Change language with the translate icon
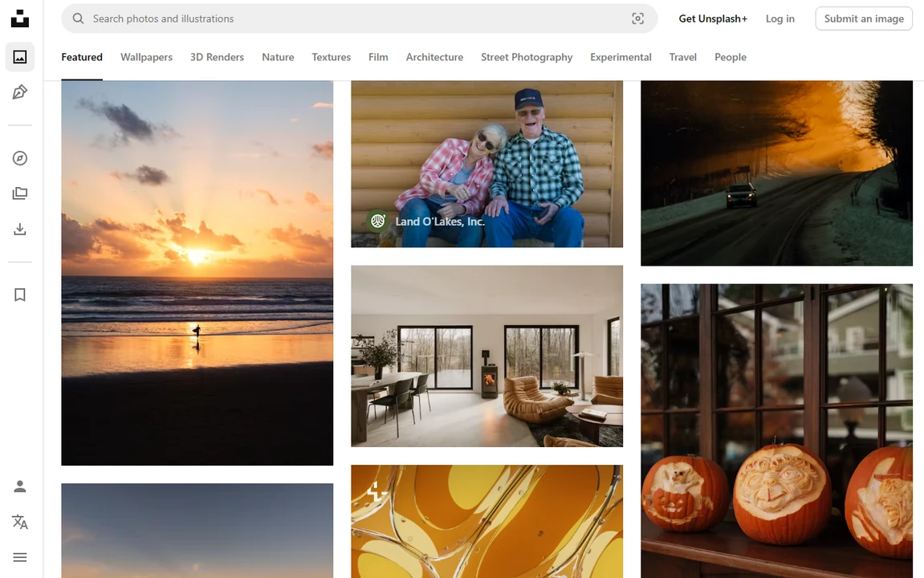This screenshot has height=578, width=924. 19,522
